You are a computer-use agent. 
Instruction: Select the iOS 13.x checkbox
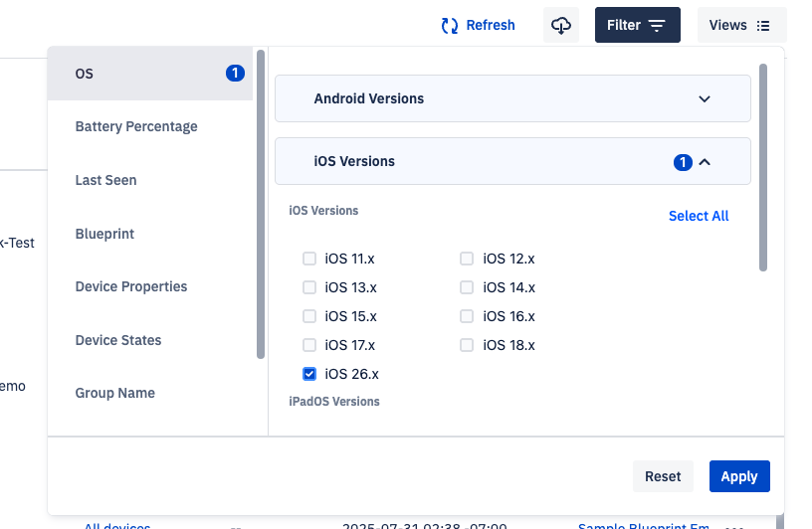click(309, 287)
